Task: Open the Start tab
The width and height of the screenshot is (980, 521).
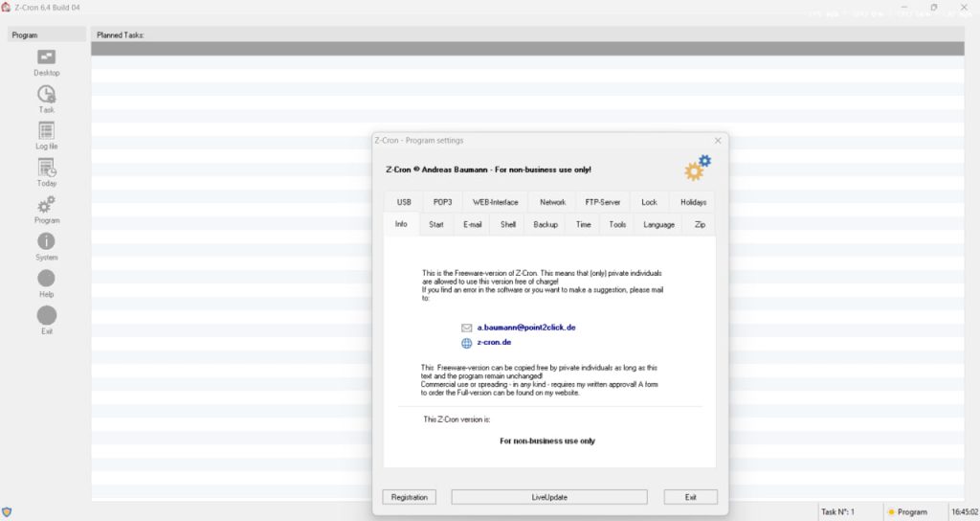Action: 436,224
